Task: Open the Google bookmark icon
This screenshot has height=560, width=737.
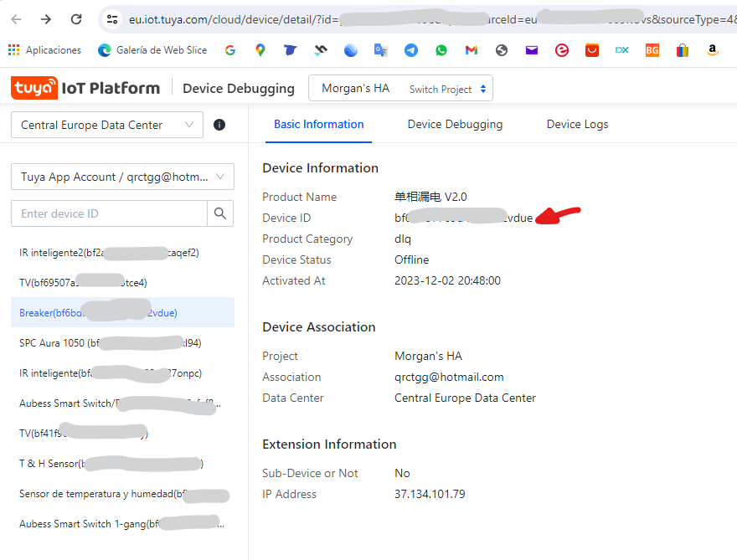Action: pyautogui.click(x=229, y=50)
